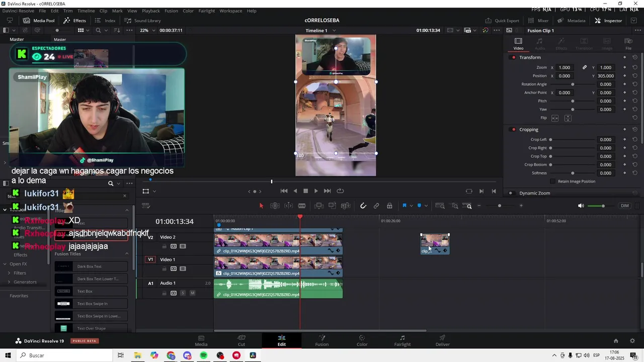Toggle the DIM audio button
This screenshot has height=362, width=644.
625,206
